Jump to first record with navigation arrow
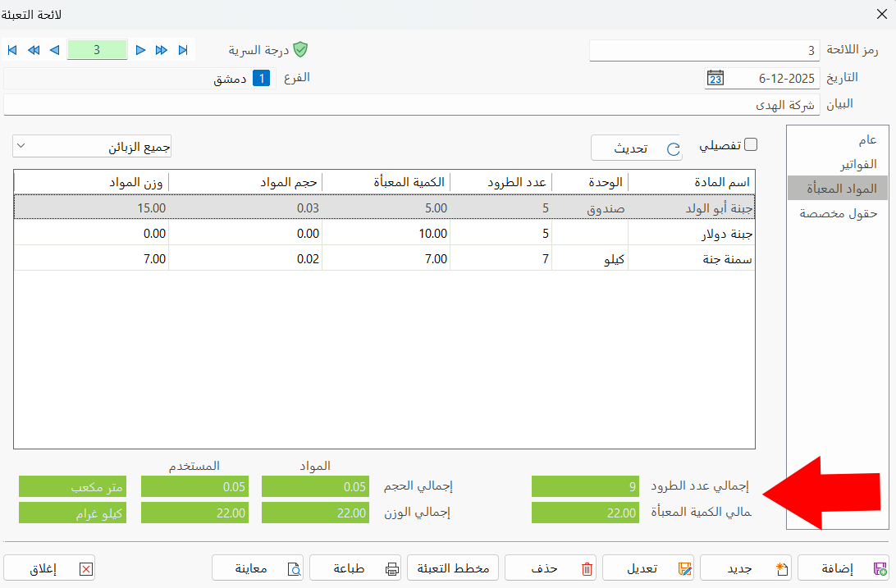This screenshot has height=588, width=896. 11,49
